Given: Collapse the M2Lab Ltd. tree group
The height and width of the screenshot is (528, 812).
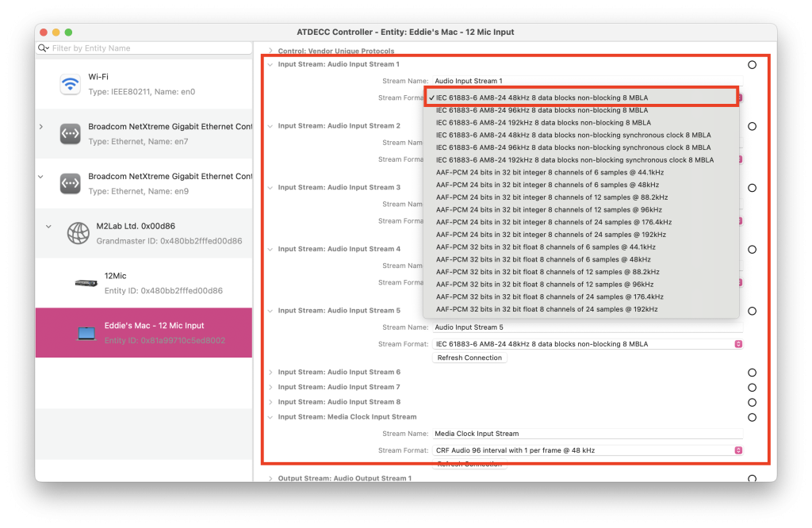Looking at the screenshot, I should pos(49,227).
